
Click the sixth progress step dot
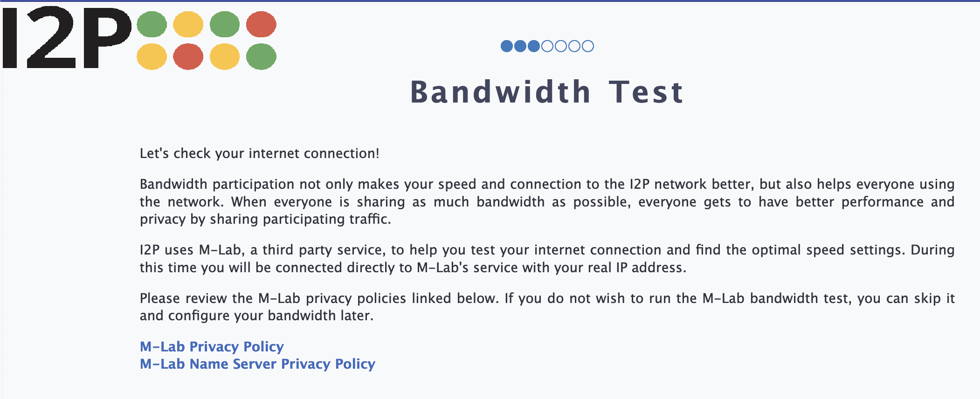574,46
